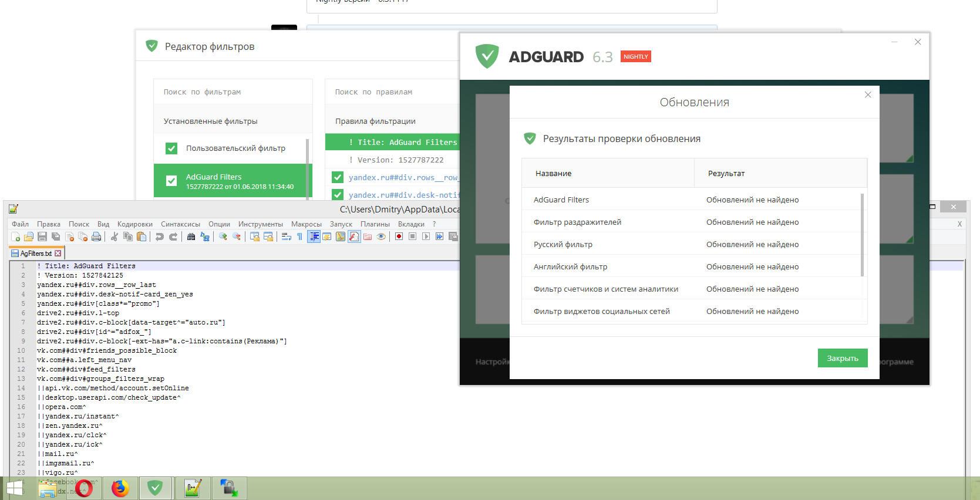Image resolution: width=980 pixels, height=500 pixels.
Task: Click the Replace toolbar icon
Action: 205,237
